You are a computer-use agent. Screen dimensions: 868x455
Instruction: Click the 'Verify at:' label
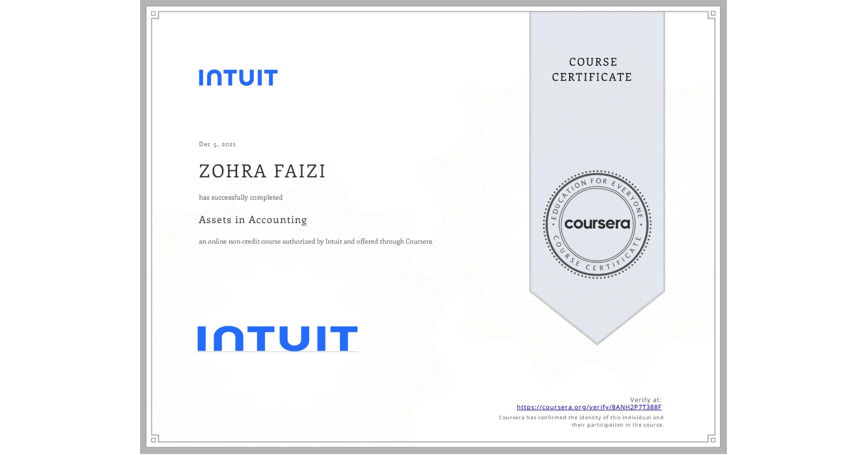click(x=646, y=400)
